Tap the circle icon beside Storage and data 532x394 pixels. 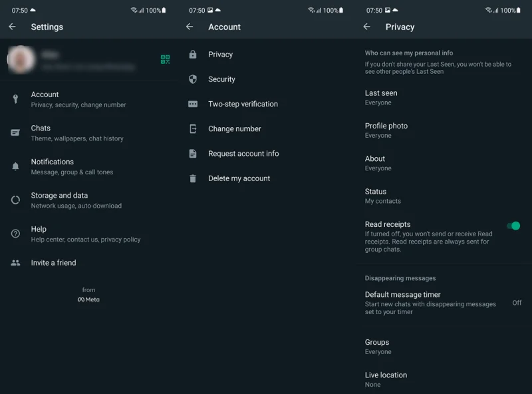[x=15, y=200]
